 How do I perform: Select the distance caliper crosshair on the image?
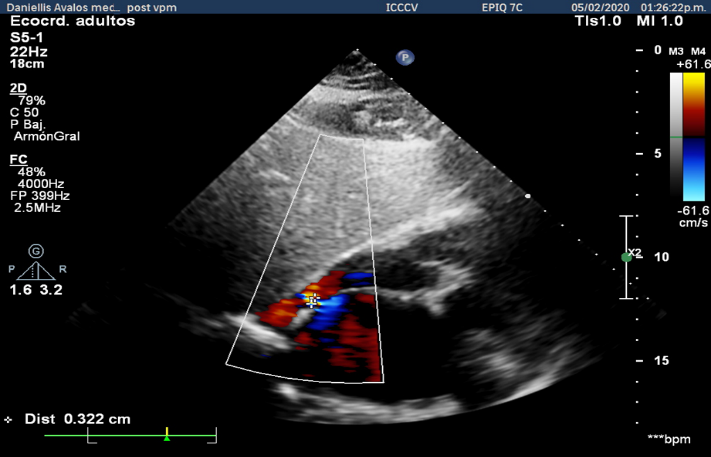coord(313,299)
